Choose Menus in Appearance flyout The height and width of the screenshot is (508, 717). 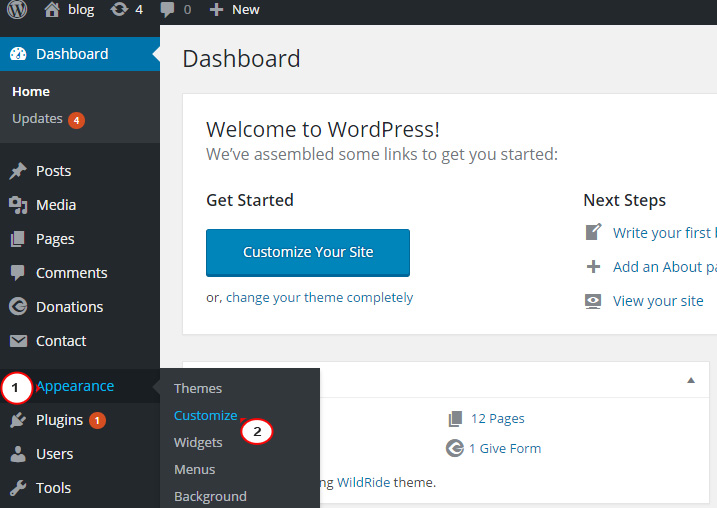(194, 470)
